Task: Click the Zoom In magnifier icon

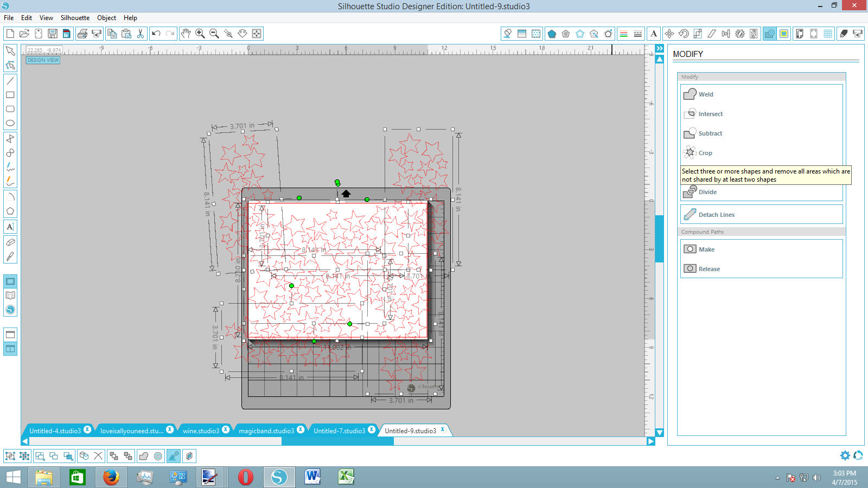Action: 200,34
